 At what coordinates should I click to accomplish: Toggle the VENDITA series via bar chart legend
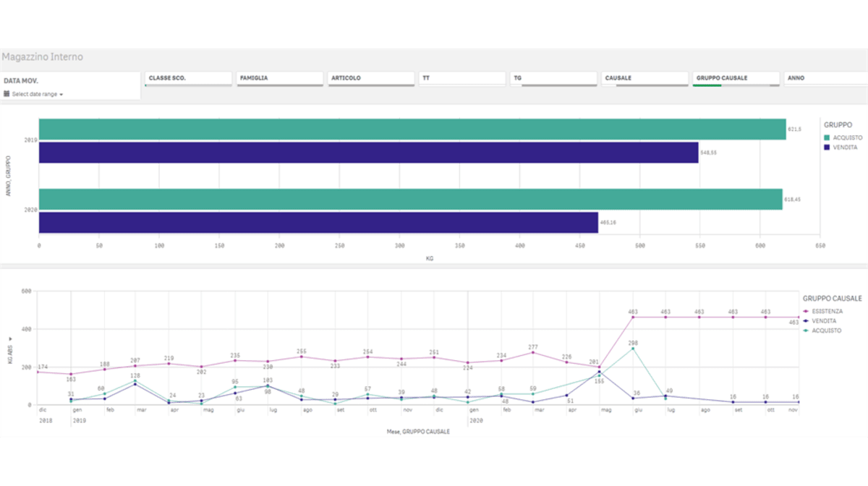tap(846, 146)
